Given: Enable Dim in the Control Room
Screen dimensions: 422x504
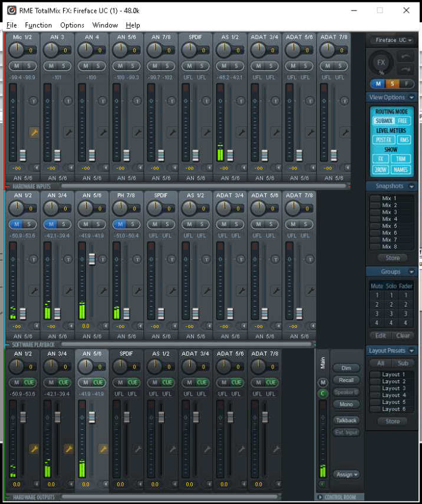Looking at the screenshot, I should click(346, 368).
